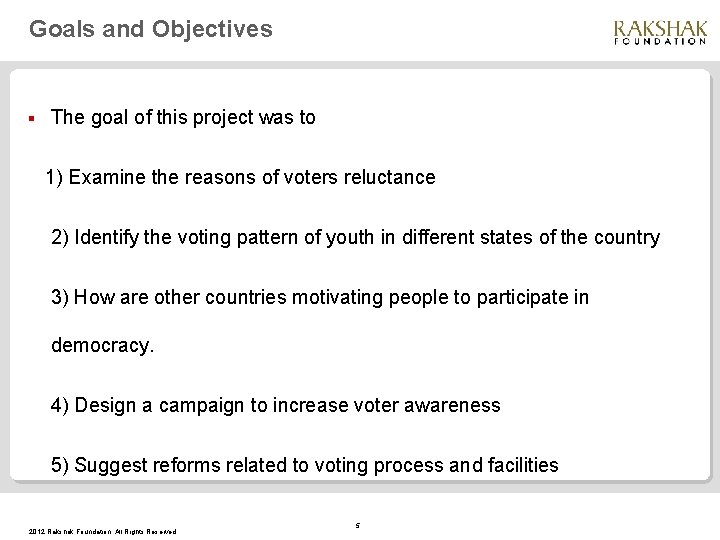Select item 4 Design a campaign line

pyautogui.click(x=276, y=405)
